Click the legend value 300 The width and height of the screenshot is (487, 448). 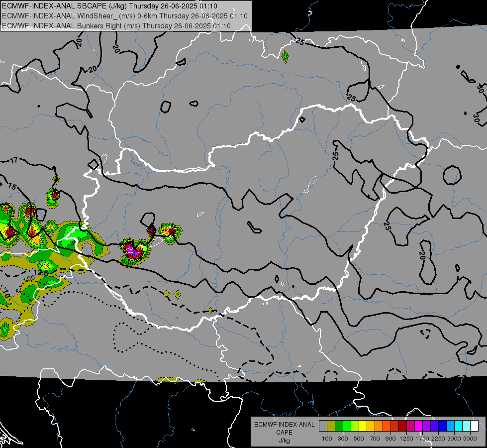(343, 439)
